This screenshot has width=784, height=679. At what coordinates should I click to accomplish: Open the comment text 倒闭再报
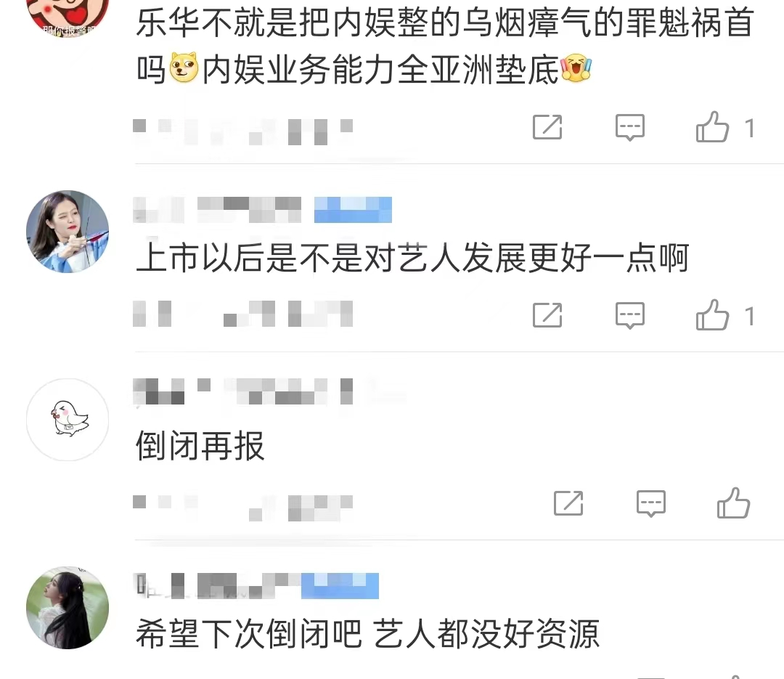[x=200, y=445]
